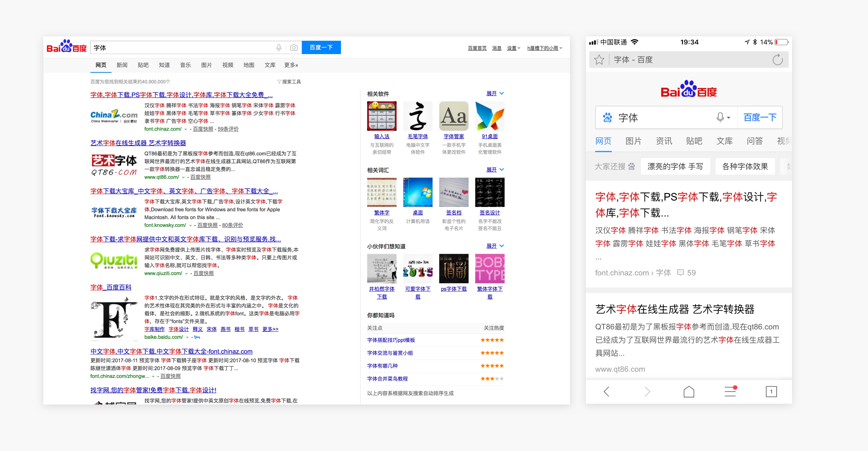Open the 更多» tab menu

tap(291, 65)
